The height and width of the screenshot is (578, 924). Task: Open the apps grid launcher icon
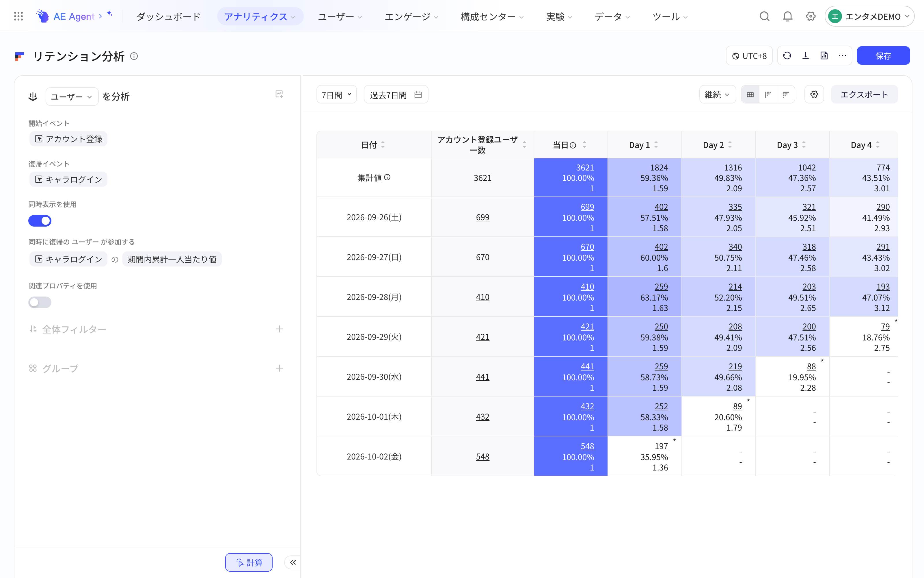(x=18, y=16)
